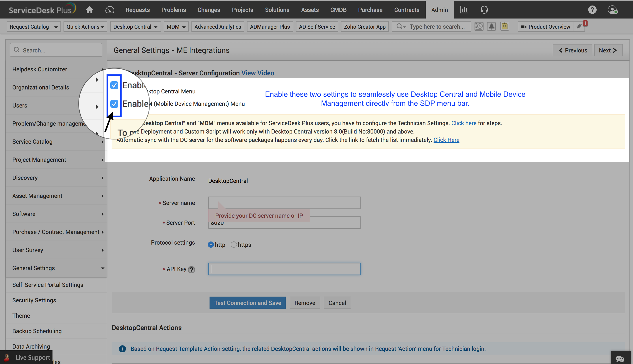The image size is (633, 364).
Task: Open the Requests tab
Action: coord(137,10)
